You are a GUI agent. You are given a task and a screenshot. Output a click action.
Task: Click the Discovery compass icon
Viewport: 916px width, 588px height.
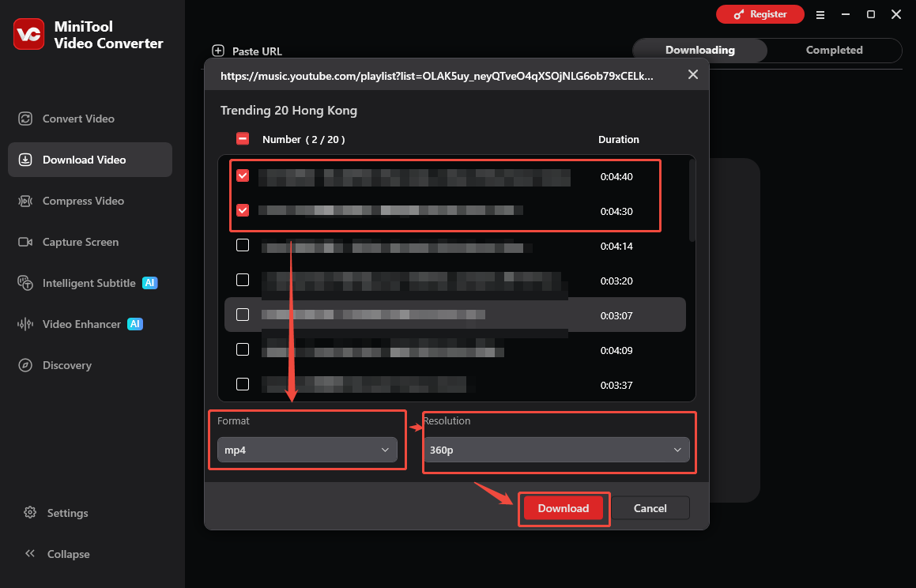pos(25,365)
